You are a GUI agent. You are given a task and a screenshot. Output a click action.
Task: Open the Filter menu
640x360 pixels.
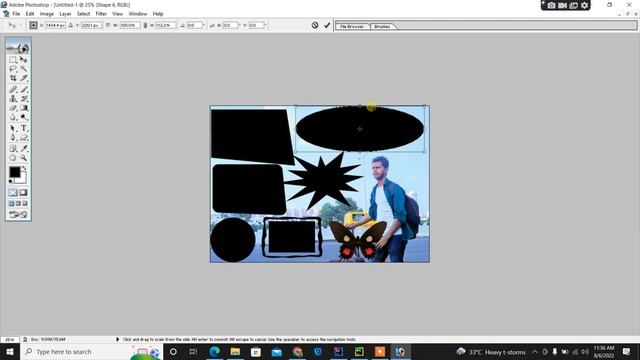[x=101, y=14]
